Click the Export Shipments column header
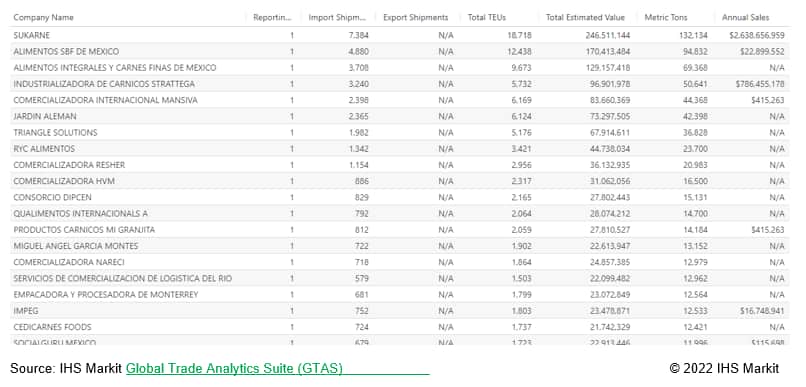This screenshot has width=806, height=387. click(x=415, y=17)
